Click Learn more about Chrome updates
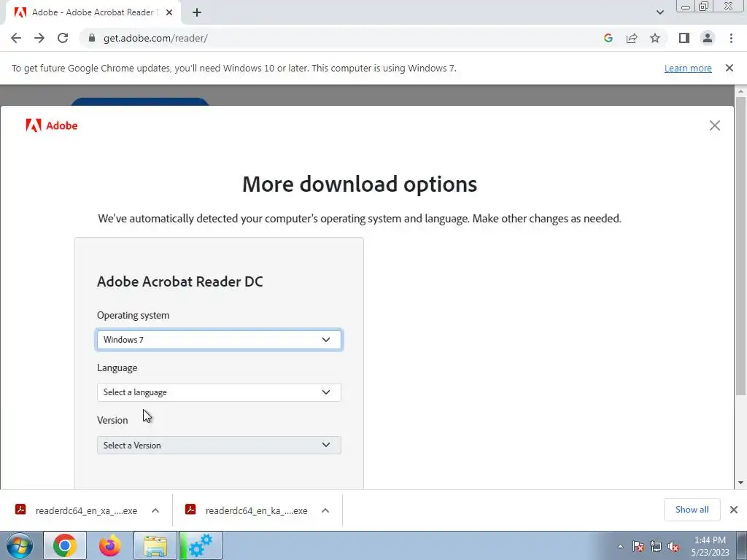The image size is (747, 560). coord(688,68)
